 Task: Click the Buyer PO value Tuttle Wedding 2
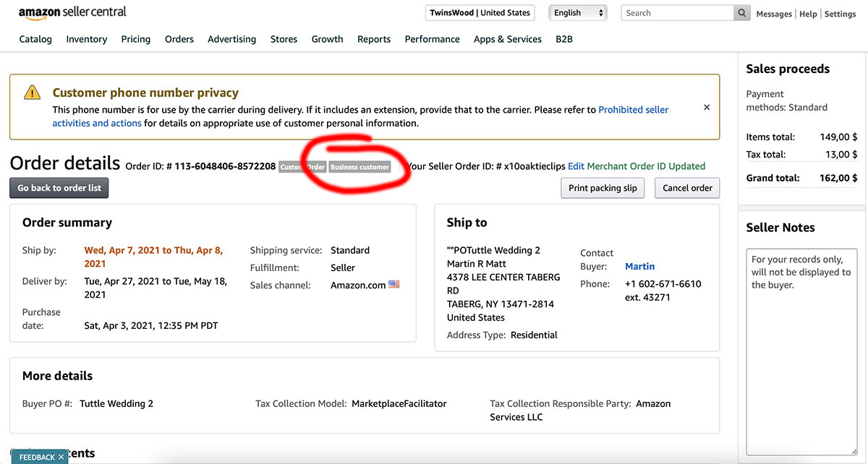(116, 403)
